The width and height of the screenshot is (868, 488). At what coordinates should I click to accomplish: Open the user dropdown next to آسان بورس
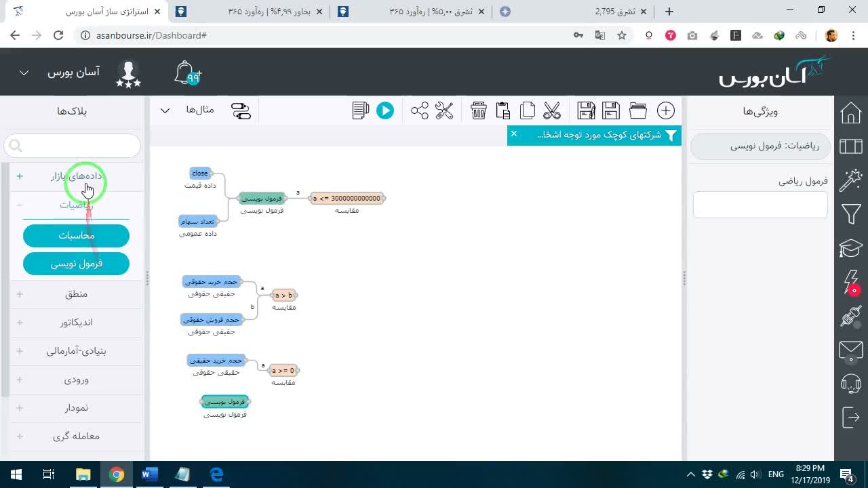pos(24,73)
